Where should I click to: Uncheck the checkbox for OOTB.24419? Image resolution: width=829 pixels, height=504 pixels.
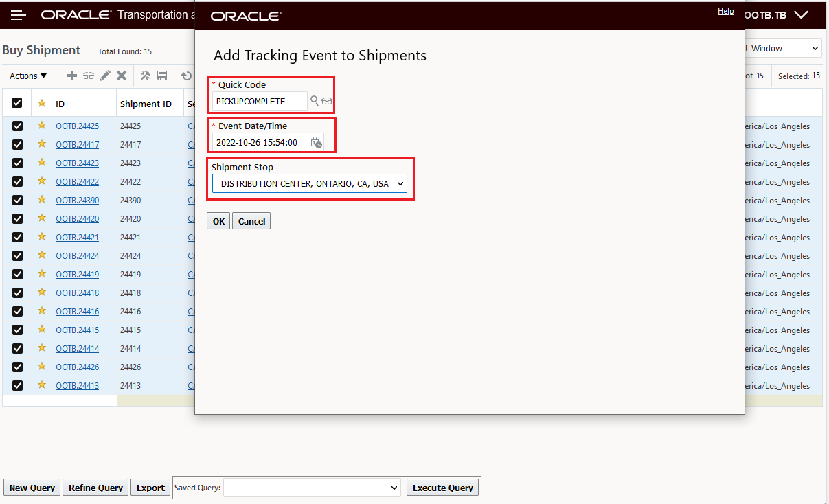coord(17,274)
